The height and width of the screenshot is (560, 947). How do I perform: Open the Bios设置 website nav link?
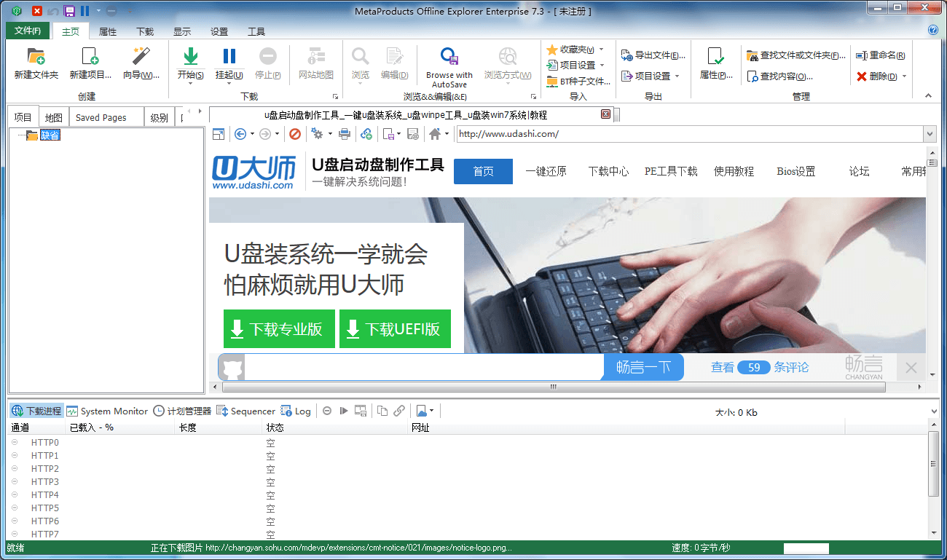796,171
